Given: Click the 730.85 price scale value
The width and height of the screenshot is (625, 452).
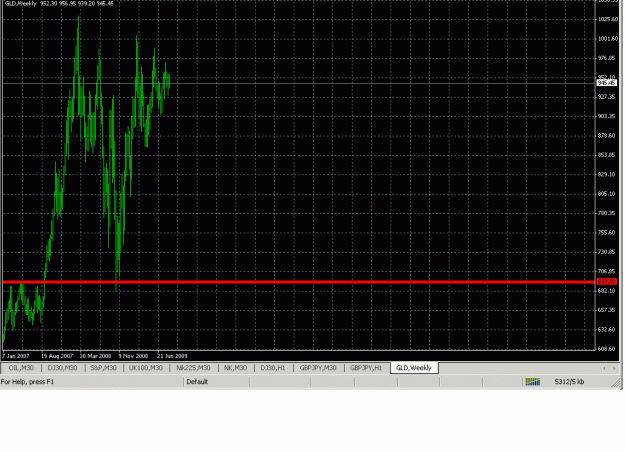Looking at the screenshot, I should pos(607,252).
